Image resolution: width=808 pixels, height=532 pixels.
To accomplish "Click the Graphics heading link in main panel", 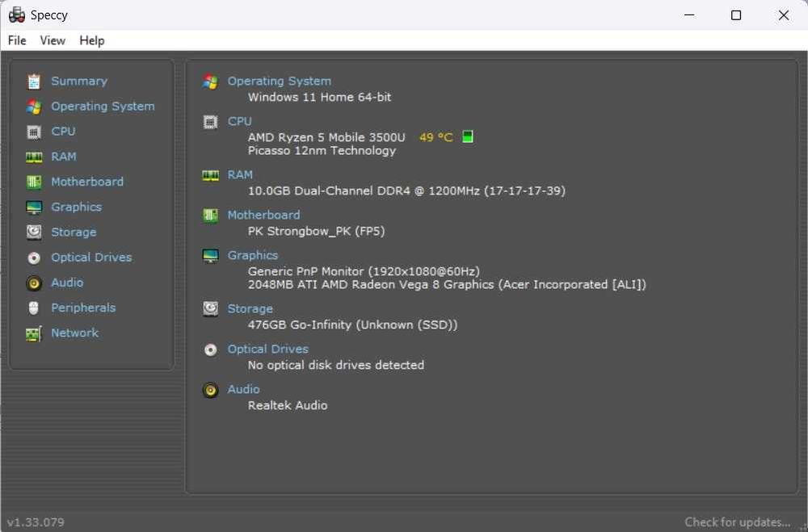I will point(253,255).
